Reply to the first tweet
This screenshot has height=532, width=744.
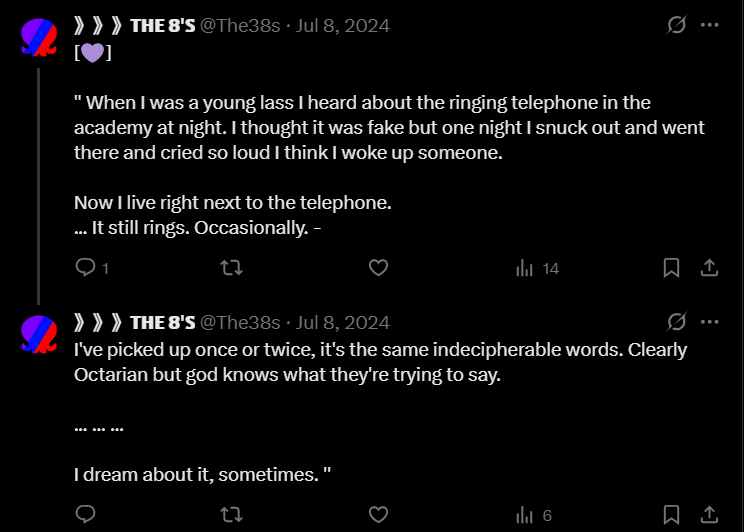coord(86,268)
